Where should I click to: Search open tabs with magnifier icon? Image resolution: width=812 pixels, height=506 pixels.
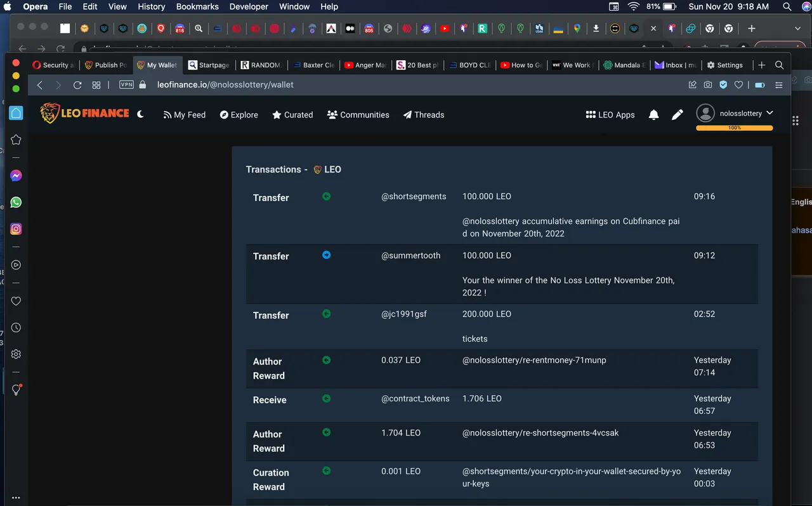tap(780, 65)
